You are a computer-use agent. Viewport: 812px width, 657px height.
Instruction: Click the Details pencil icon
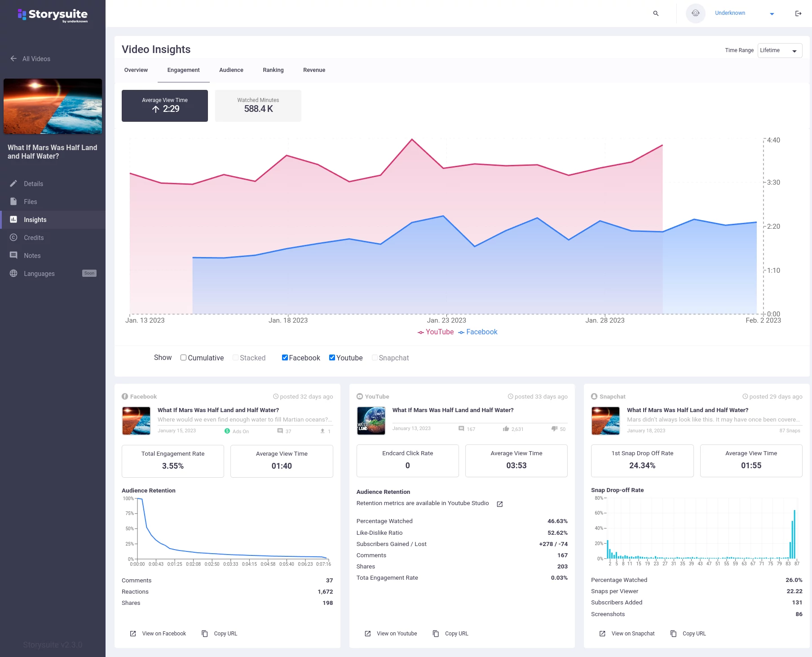click(x=13, y=183)
